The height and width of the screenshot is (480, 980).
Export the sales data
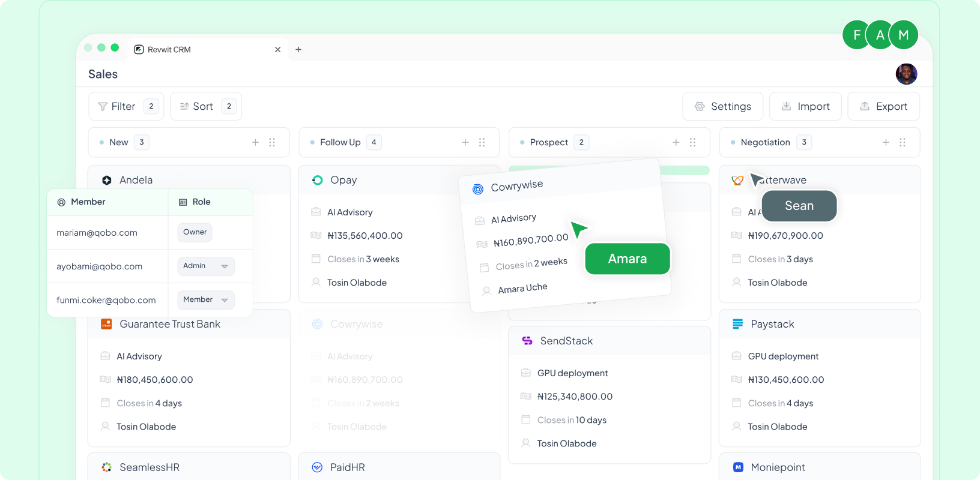[x=883, y=106]
